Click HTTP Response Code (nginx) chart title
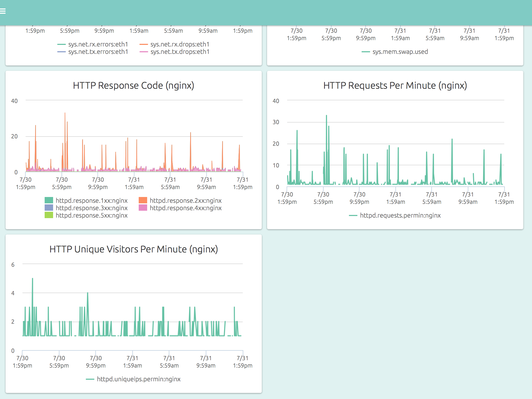The height and width of the screenshot is (399, 532). tap(133, 86)
